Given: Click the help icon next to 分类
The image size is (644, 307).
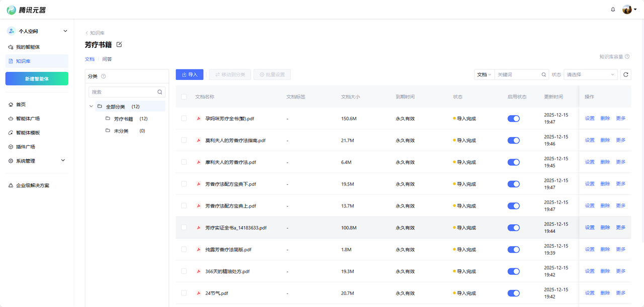Looking at the screenshot, I should coord(103,76).
